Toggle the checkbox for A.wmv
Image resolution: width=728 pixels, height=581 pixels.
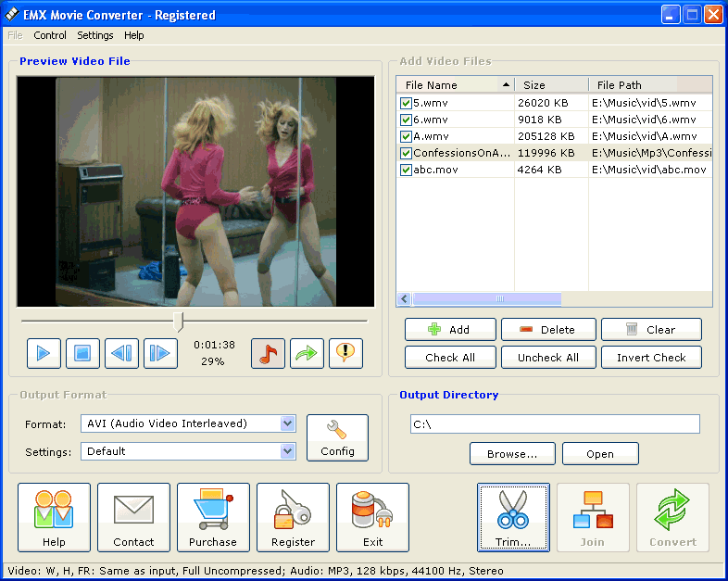point(406,136)
